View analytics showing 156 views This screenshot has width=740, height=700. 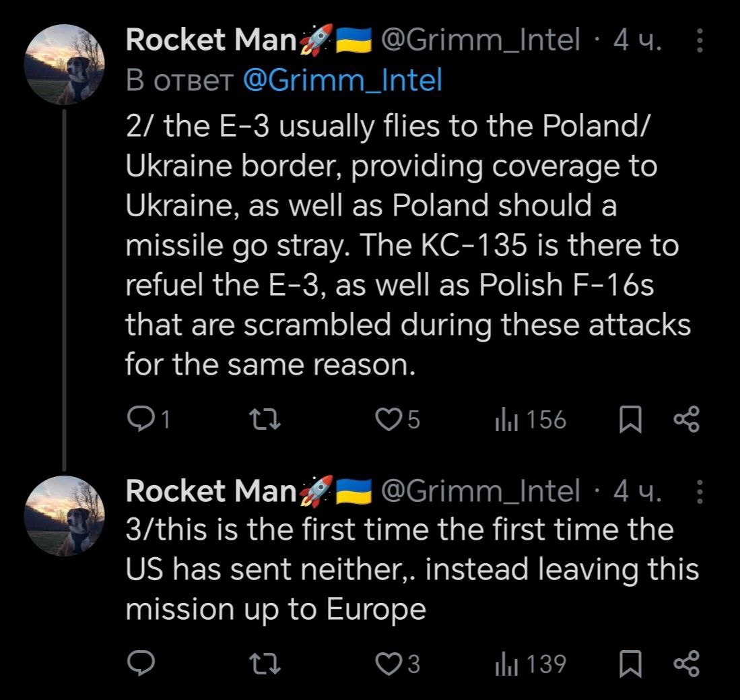coord(531,420)
